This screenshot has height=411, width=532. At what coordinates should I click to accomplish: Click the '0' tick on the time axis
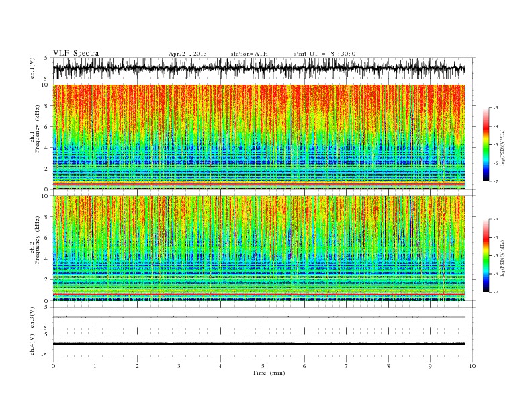click(x=53, y=366)
